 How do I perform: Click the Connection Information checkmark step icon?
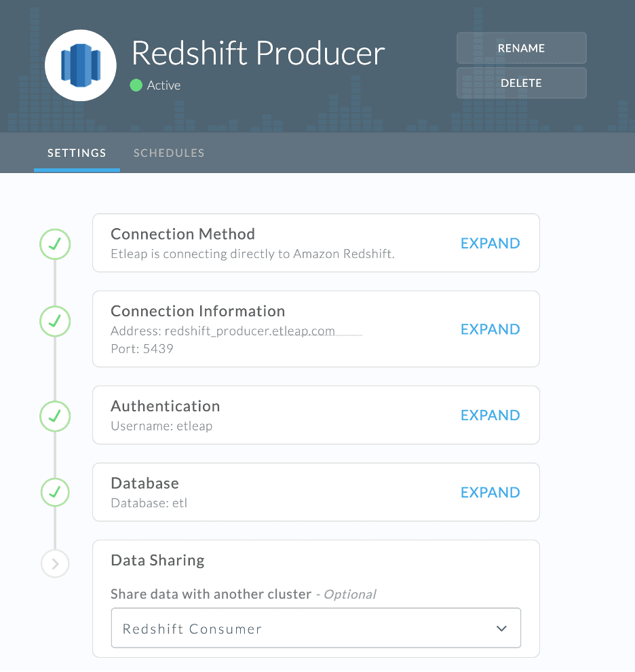tap(55, 321)
